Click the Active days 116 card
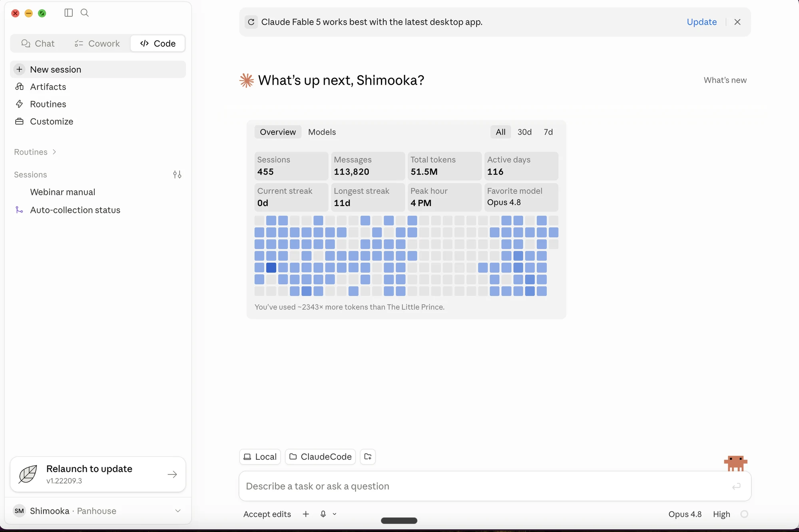799x532 pixels. pyautogui.click(x=521, y=166)
